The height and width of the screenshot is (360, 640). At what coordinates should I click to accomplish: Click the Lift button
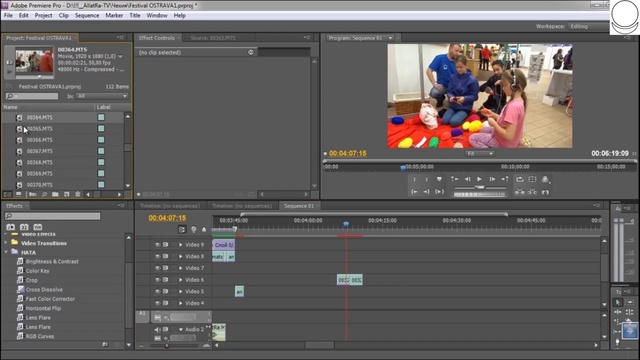(x=520, y=192)
